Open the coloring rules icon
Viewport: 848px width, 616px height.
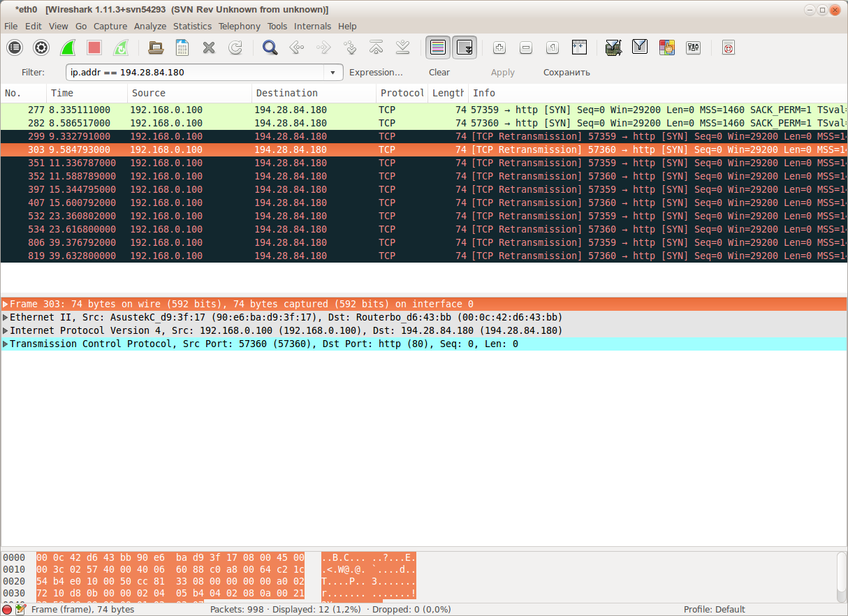666,47
